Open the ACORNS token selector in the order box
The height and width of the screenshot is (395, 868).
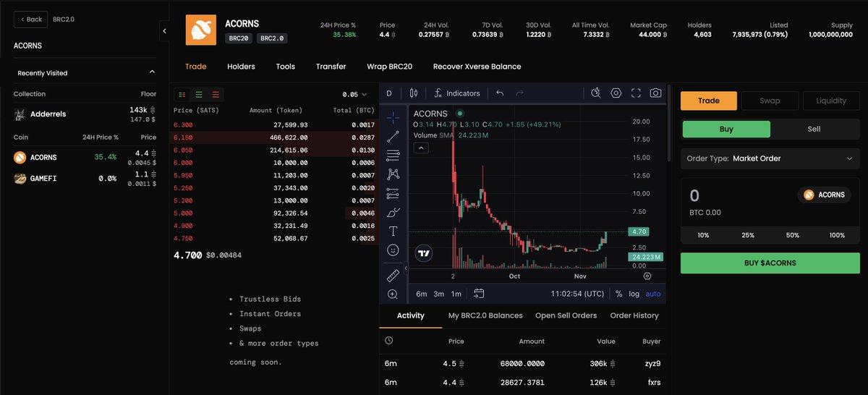pos(824,195)
